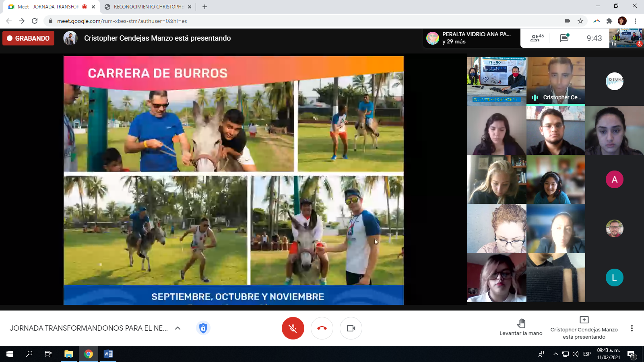
Task: Expand the meeting details chevron
Action: [x=178, y=328]
